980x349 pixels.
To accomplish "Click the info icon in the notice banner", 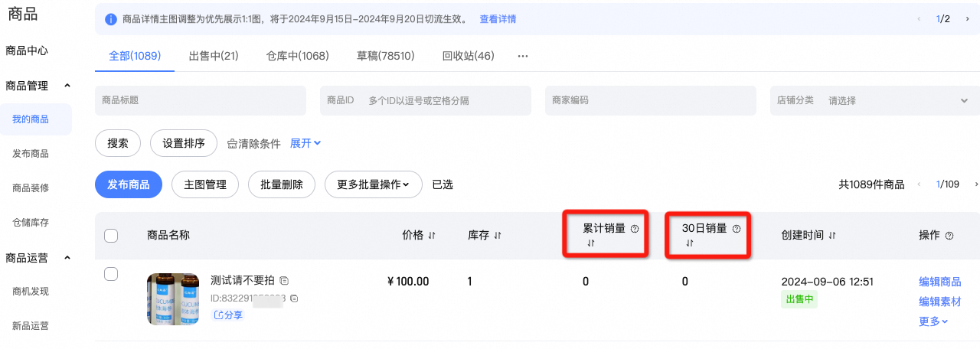I will [x=110, y=19].
